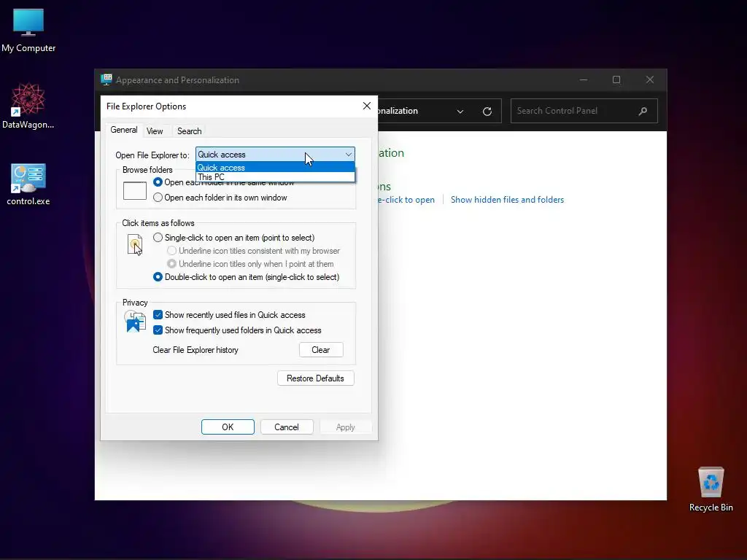
Task: Refresh the Control Panel address bar
Action: [487, 111]
